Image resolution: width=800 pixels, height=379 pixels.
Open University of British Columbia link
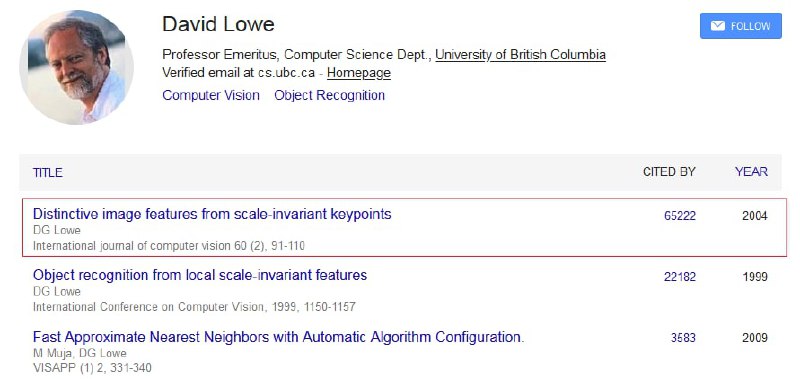[520, 55]
